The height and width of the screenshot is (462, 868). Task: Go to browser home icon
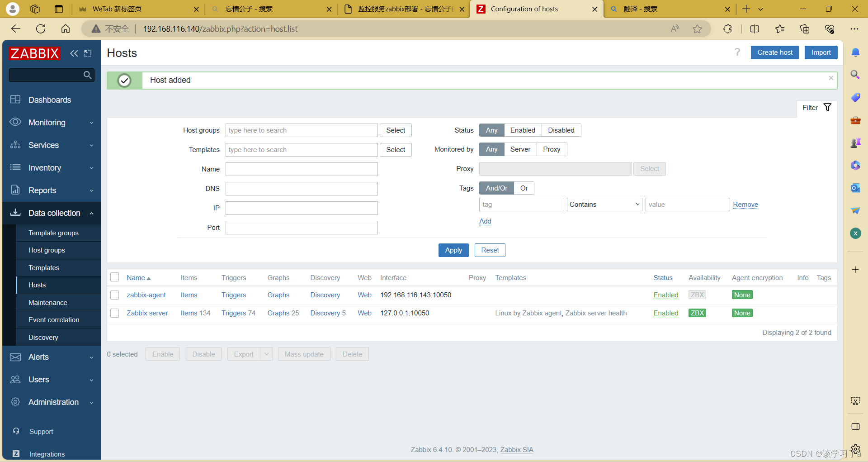point(66,29)
